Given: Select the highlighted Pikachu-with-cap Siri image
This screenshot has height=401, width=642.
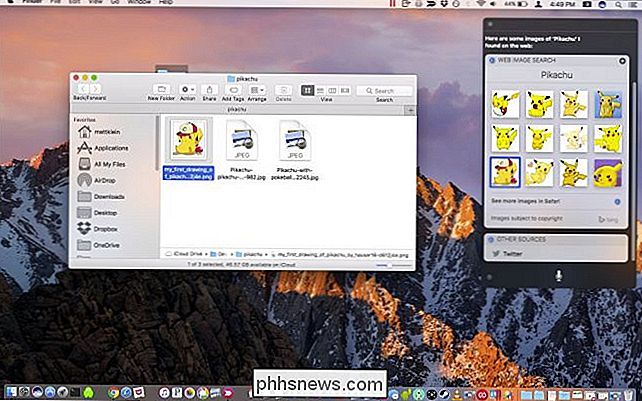Looking at the screenshot, I should (x=505, y=172).
